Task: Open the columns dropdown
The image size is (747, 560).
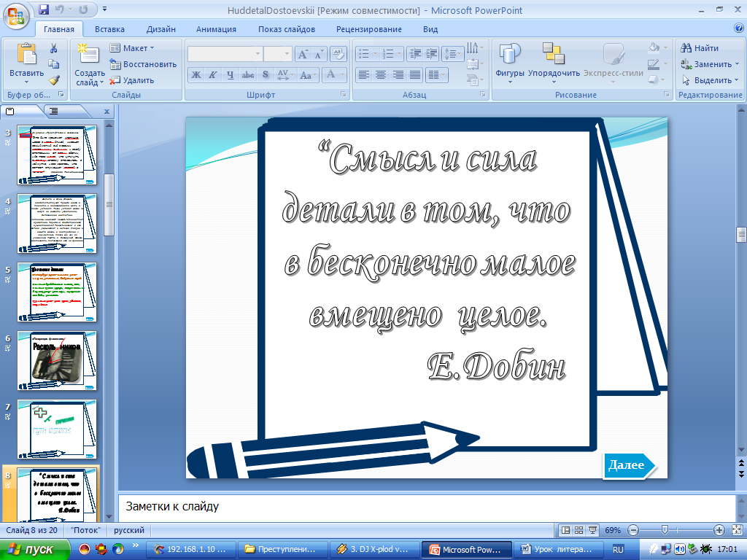Action: click(436, 75)
